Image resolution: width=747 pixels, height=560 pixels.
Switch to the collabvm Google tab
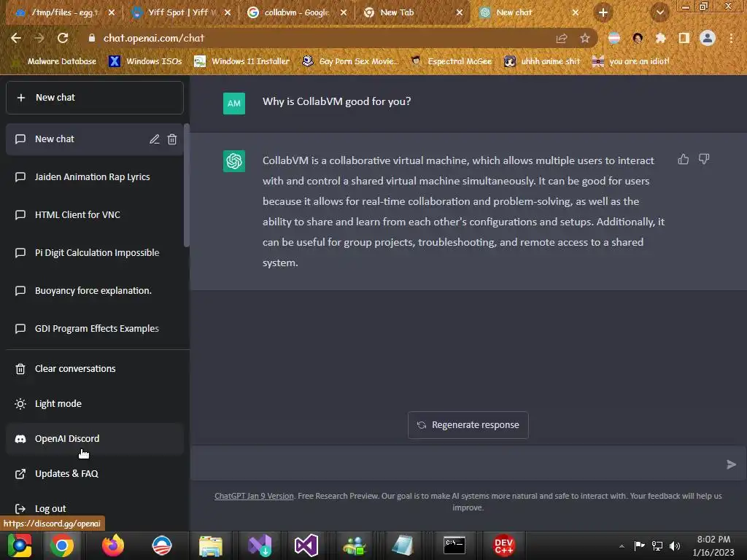298,12
